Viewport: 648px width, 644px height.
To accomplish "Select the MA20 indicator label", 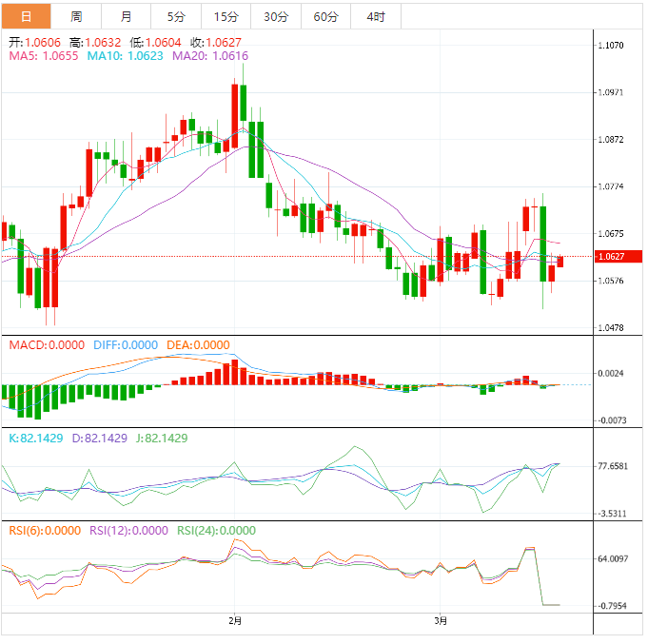I will point(210,57).
